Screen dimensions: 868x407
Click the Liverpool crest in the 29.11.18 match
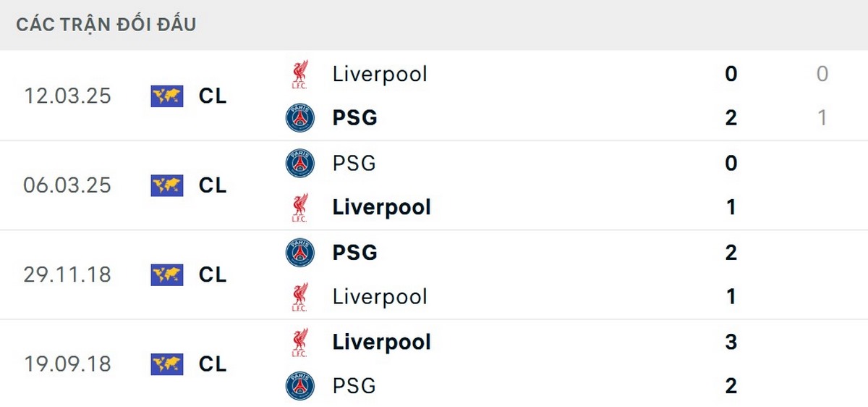click(x=299, y=297)
